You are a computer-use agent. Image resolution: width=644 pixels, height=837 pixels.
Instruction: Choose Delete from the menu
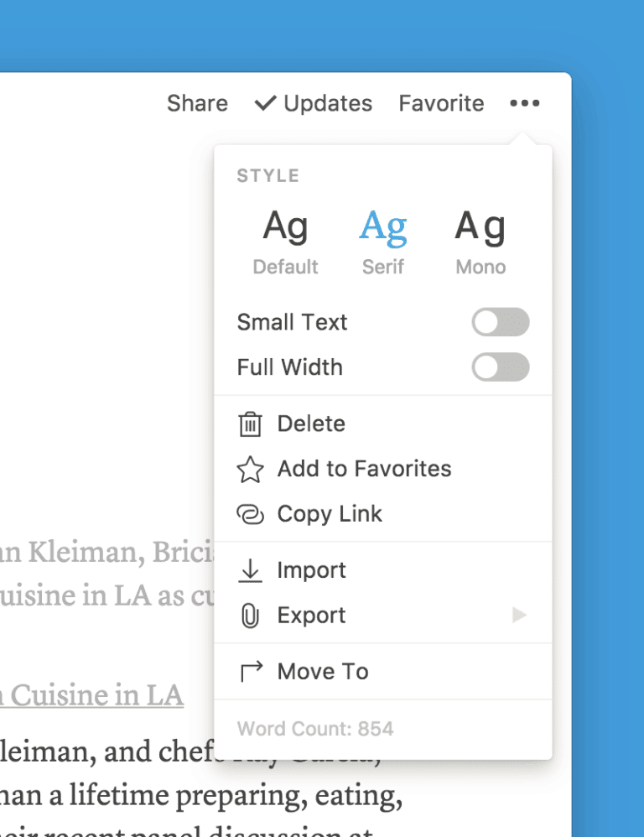[x=312, y=424]
